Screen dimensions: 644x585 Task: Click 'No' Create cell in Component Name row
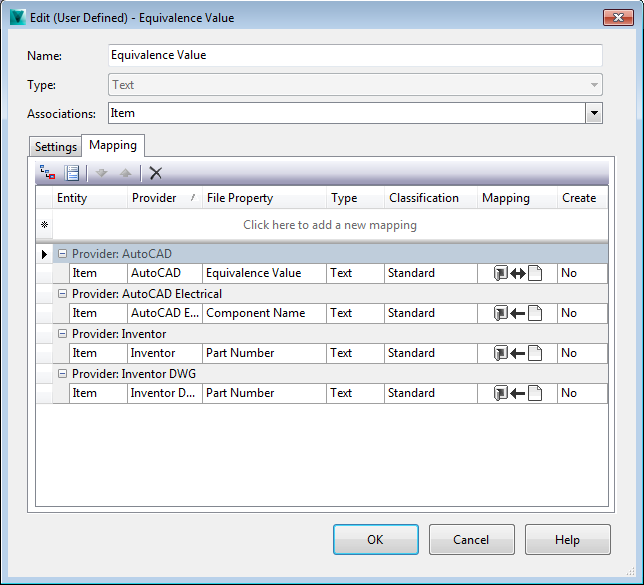582,313
